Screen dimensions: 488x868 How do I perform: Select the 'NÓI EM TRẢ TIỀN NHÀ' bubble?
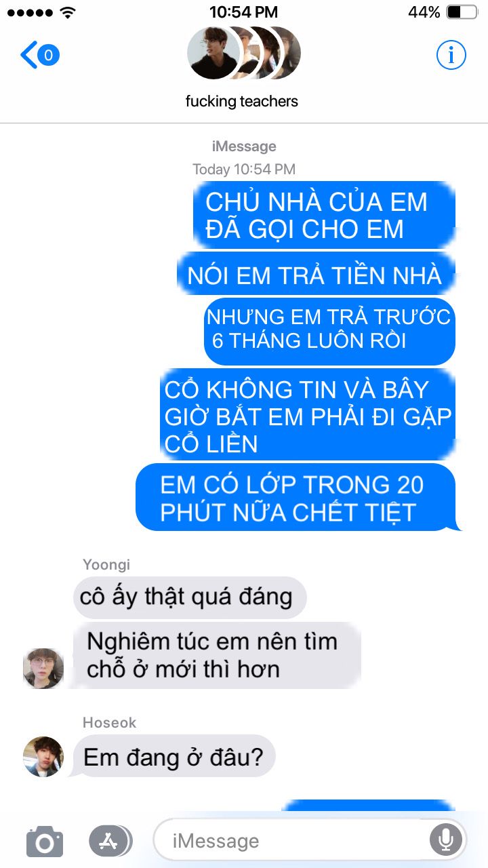316,274
